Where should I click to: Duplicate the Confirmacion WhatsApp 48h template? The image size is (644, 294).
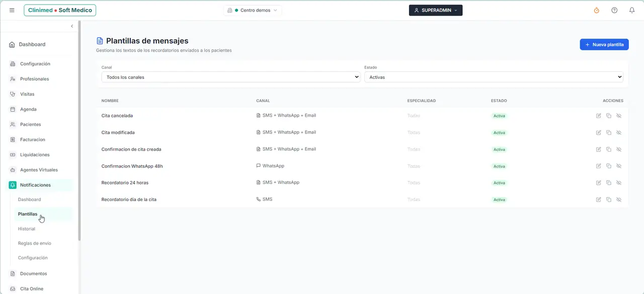[x=609, y=166]
